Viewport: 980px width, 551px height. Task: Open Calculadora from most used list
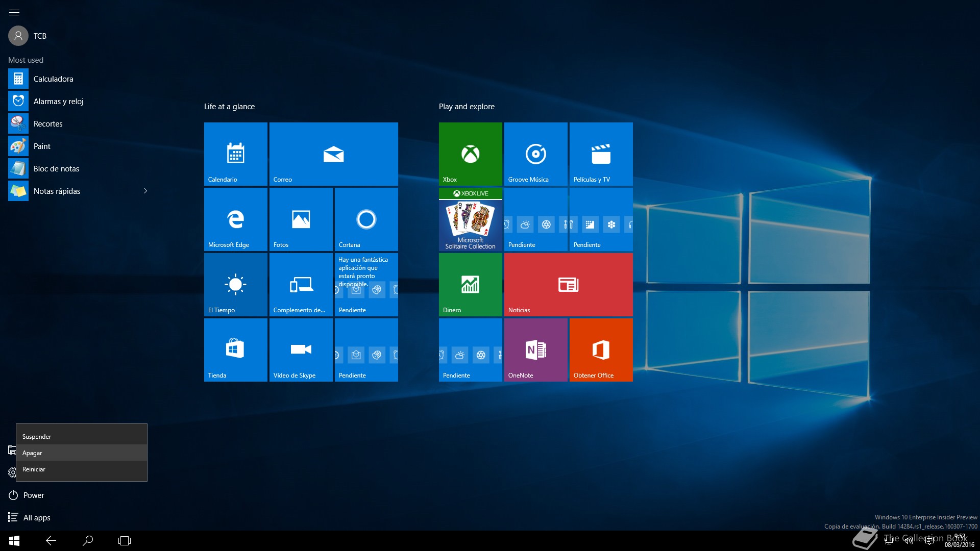81,79
